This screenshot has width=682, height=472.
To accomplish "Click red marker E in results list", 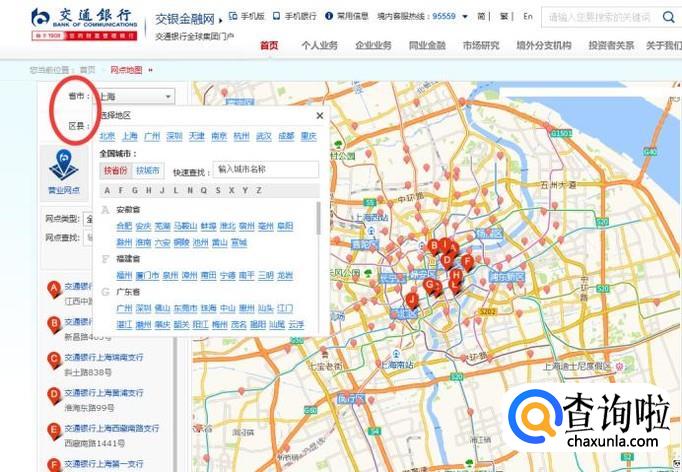I will (54, 431).
